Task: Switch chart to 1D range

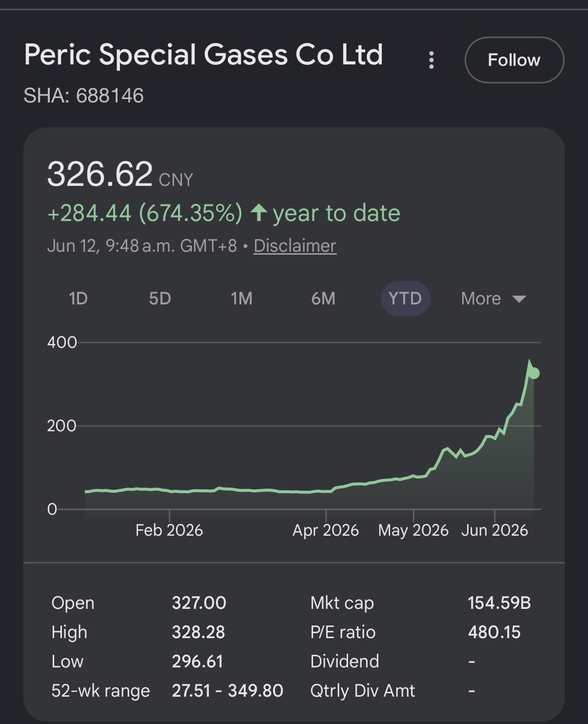Action: 78,299
